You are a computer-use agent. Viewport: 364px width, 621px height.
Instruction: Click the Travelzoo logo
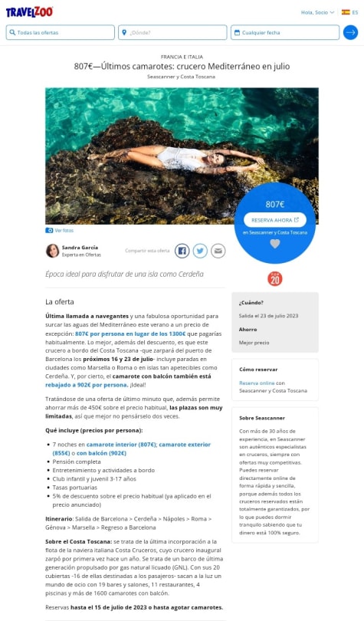coord(29,11)
